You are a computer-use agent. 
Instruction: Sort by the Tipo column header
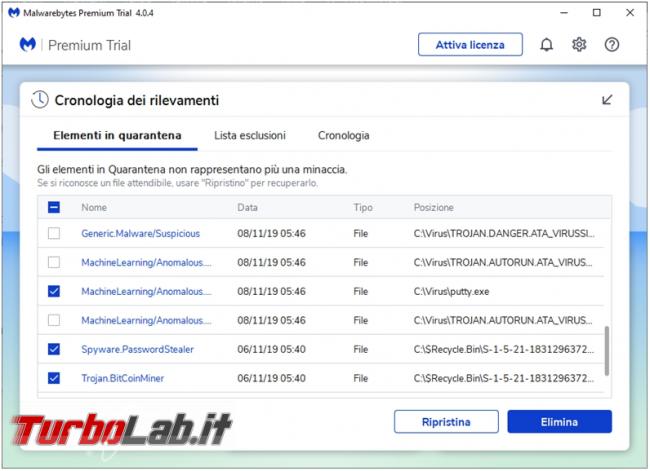coord(363,207)
